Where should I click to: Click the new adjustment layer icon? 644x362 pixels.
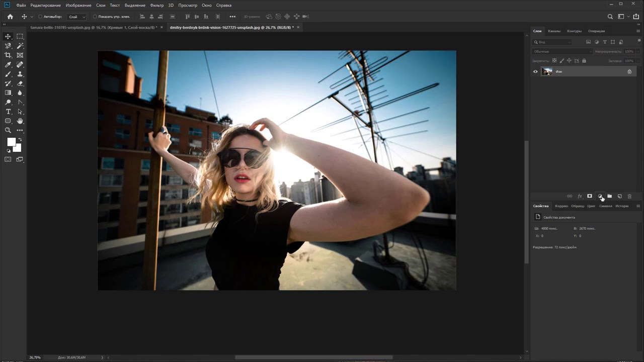600,196
